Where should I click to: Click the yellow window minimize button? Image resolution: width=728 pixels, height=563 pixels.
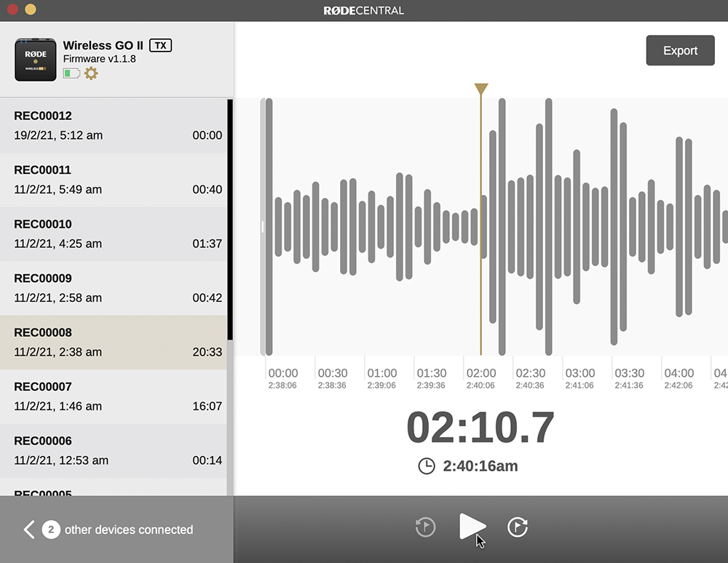pyautogui.click(x=30, y=9)
